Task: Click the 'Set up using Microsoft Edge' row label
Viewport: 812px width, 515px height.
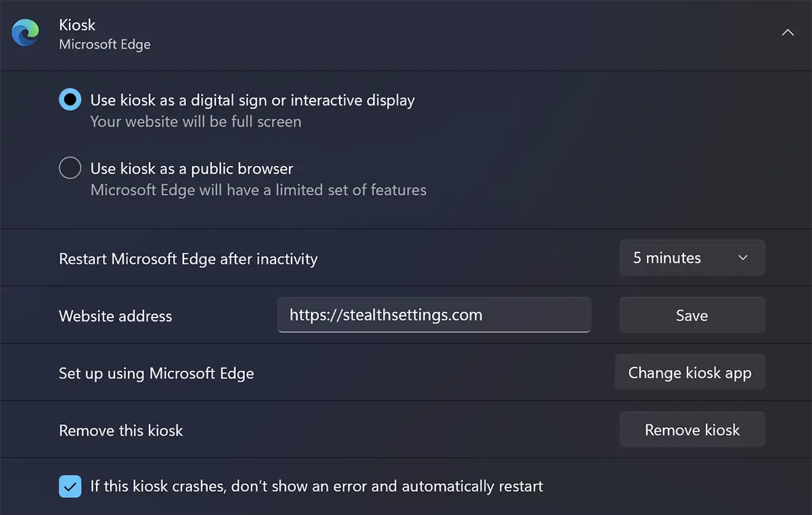Action: click(x=156, y=374)
